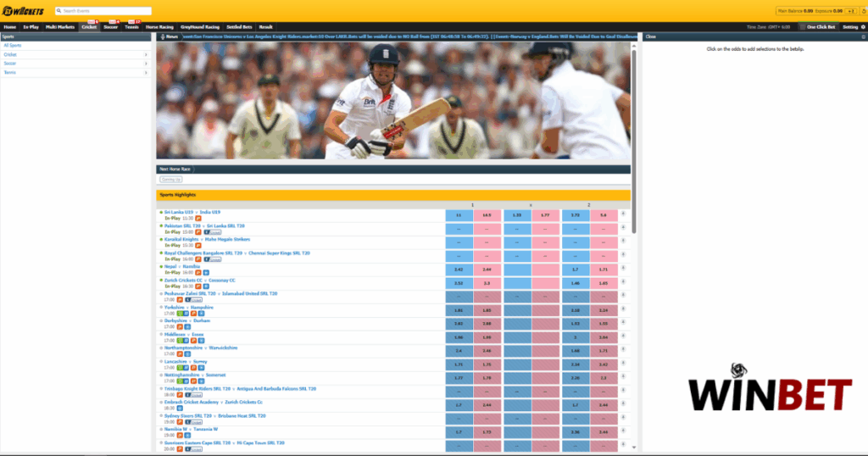Open the Result page
Viewport: 868px width, 456px height.
pos(265,26)
